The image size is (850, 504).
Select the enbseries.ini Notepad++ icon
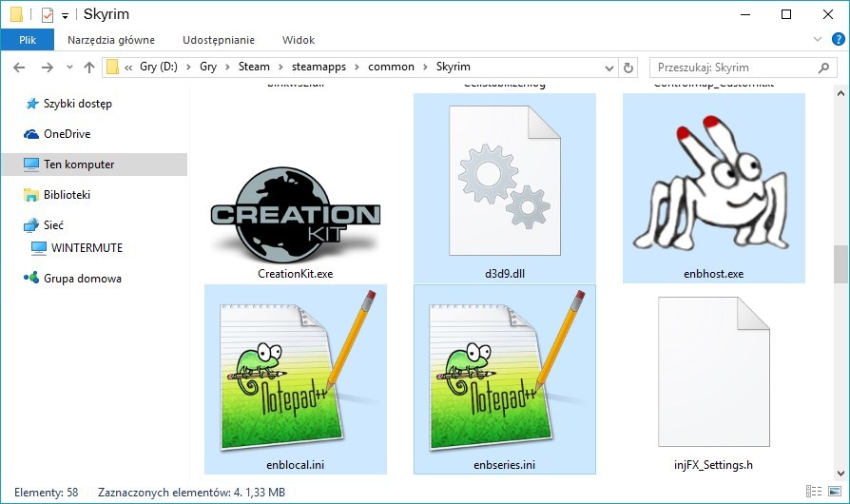click(507, 371)
